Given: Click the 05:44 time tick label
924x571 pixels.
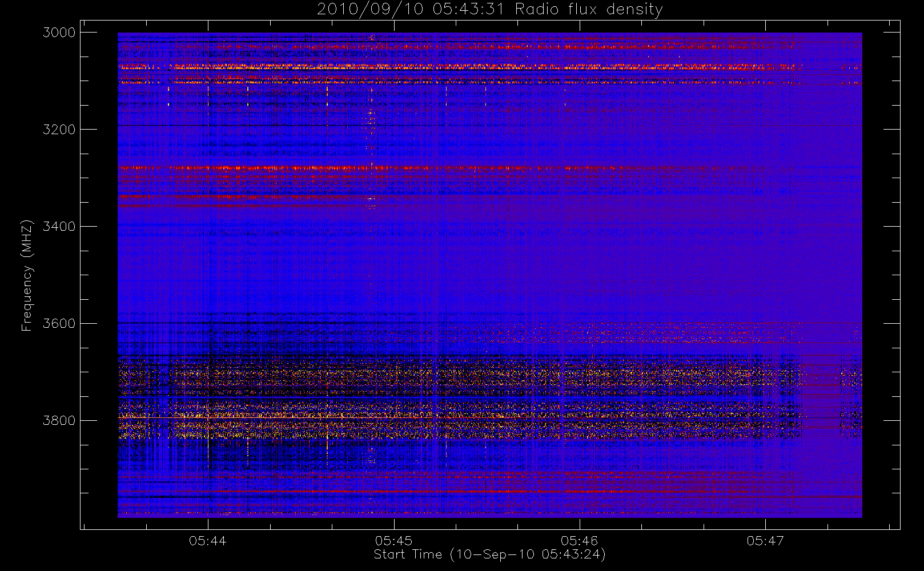Looking at the screenshot, I should (x=208, y=541).
